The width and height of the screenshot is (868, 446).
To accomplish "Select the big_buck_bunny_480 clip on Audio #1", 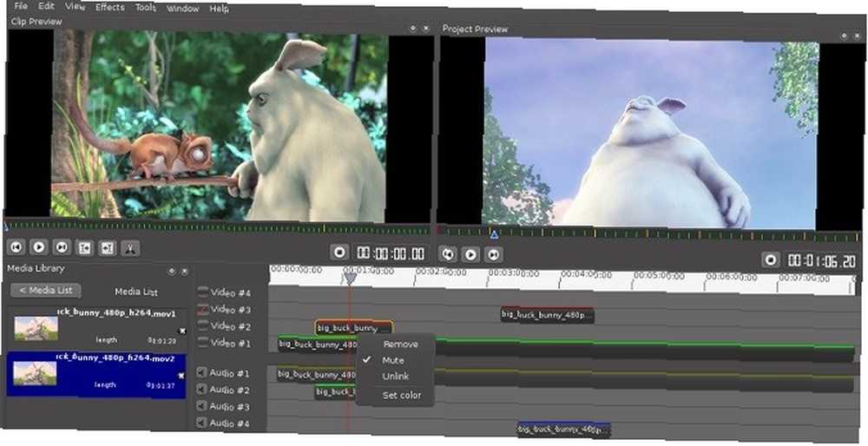I will [318, 375].
